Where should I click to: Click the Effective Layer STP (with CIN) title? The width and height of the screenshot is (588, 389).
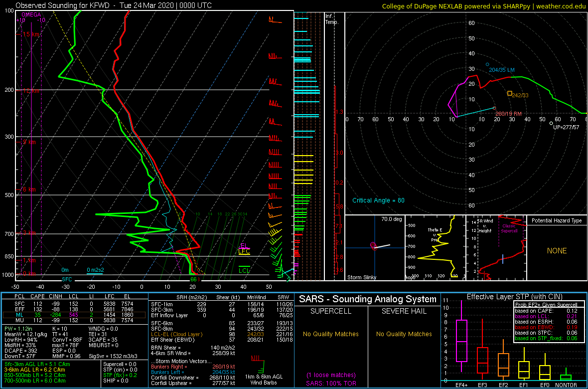click(x=514, y=297)
